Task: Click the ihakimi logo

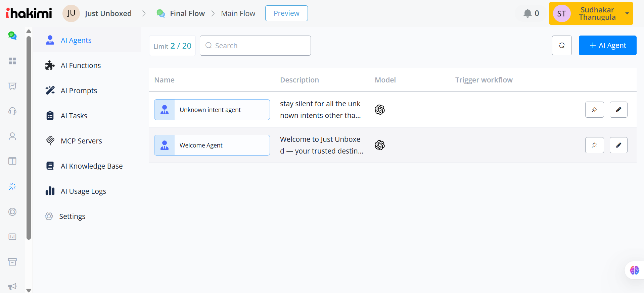Action: point(29,13)
